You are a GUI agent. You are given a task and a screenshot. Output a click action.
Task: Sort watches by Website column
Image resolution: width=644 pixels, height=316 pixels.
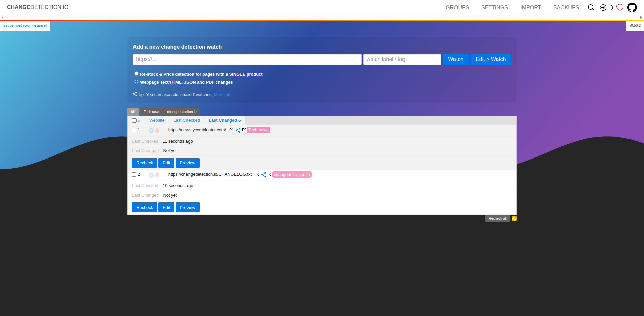point(157,120)
